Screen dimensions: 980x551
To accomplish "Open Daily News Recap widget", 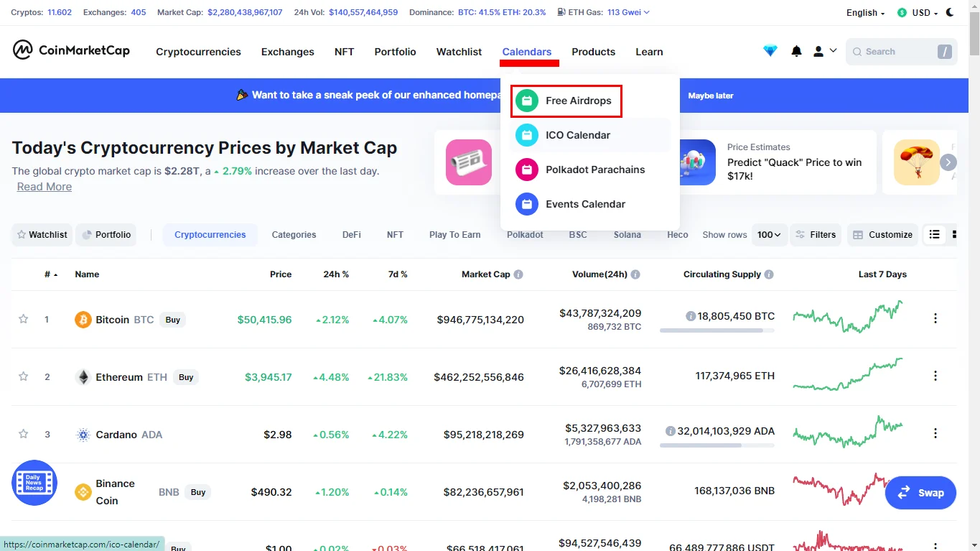I will tap(34, 483).
